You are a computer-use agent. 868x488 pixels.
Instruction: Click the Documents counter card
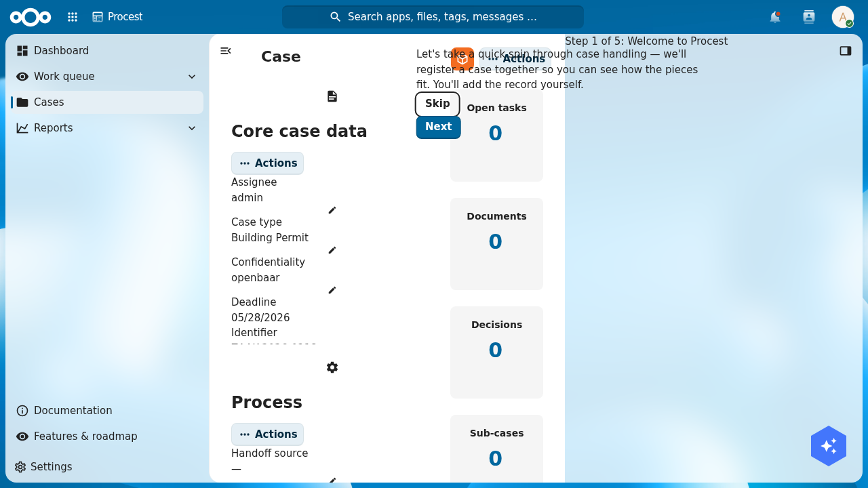496,244
